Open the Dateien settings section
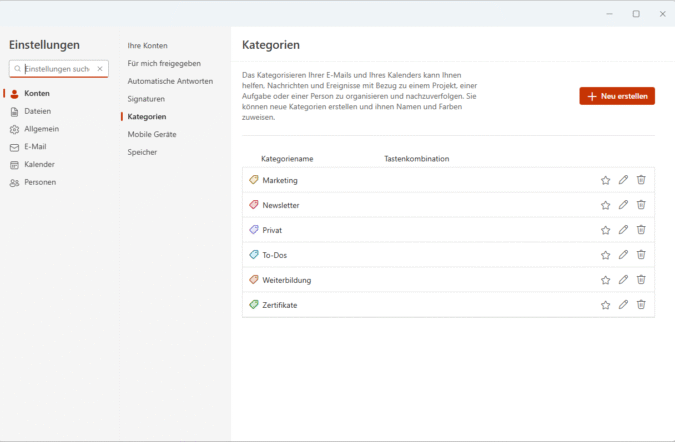 [x=37, y=111]
